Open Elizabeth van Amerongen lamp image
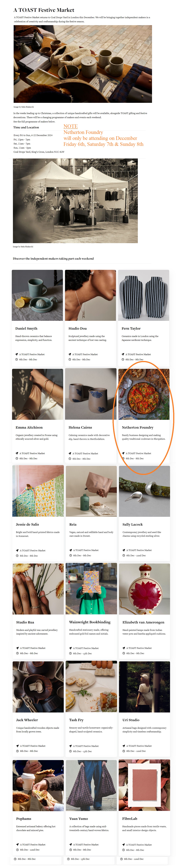This screenshot has width=176, height=868. click(x=144, y=589)
